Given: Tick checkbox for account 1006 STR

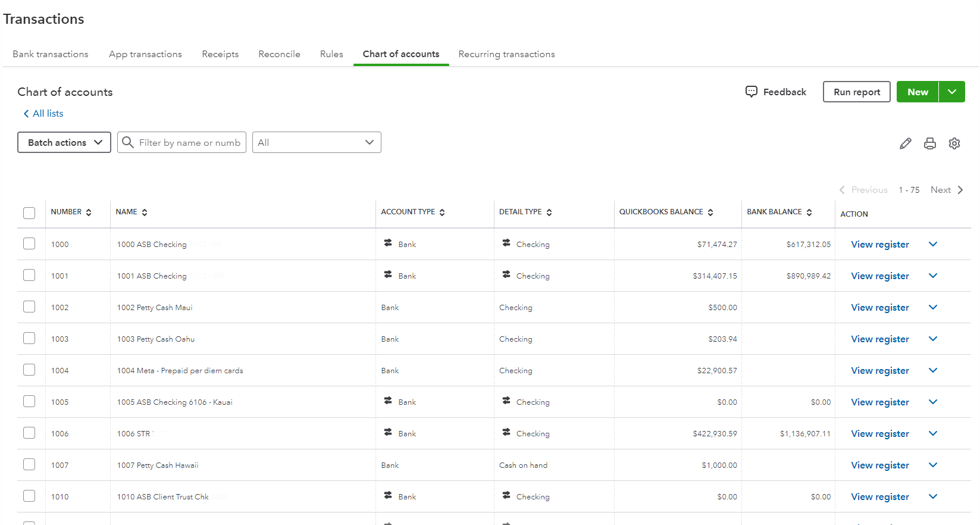Looking at the screenshot, I should coord(29,433).
